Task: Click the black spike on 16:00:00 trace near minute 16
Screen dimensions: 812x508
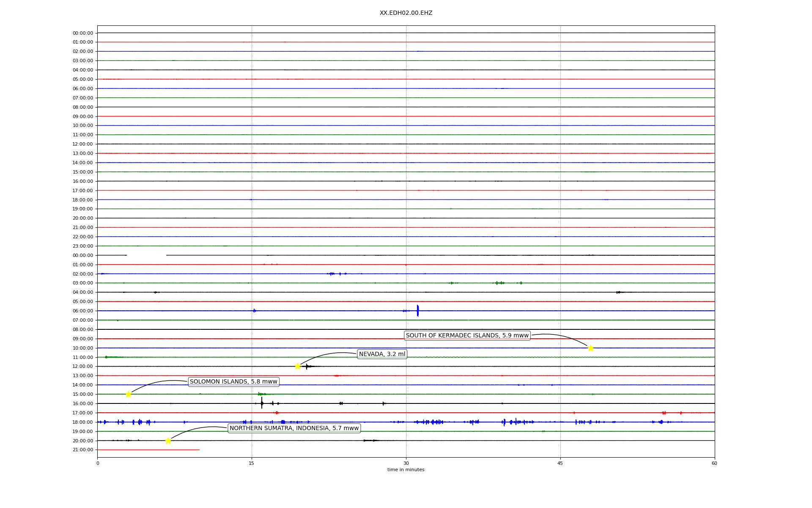Action: pyautogui.click(x=262, y=403)
